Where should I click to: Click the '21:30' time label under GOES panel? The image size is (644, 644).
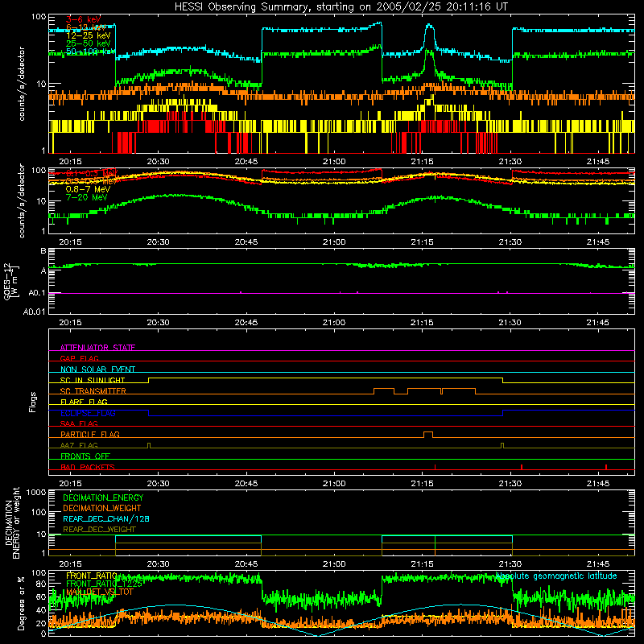[510, 323]
